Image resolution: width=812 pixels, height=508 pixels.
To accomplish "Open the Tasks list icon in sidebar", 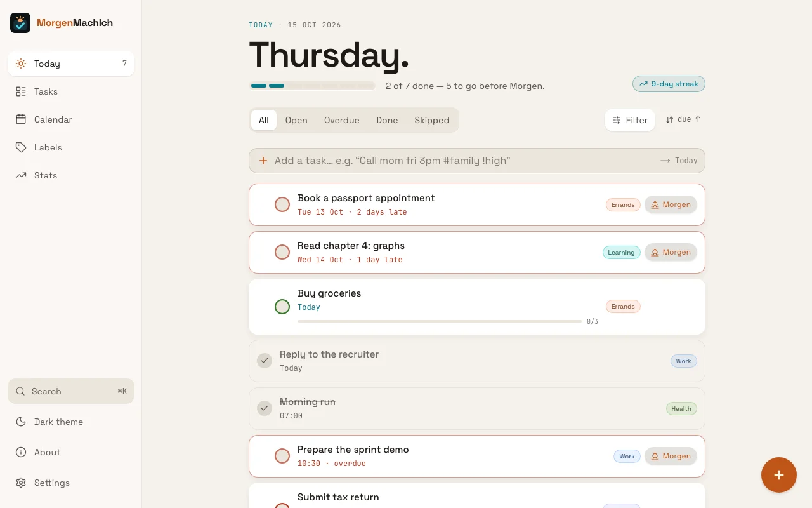I will (x=21, y=91).
